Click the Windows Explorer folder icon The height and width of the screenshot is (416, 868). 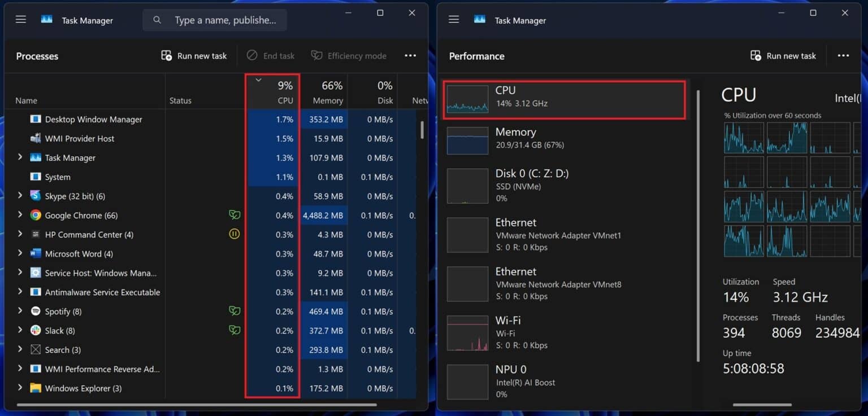(x=36, y=388)
